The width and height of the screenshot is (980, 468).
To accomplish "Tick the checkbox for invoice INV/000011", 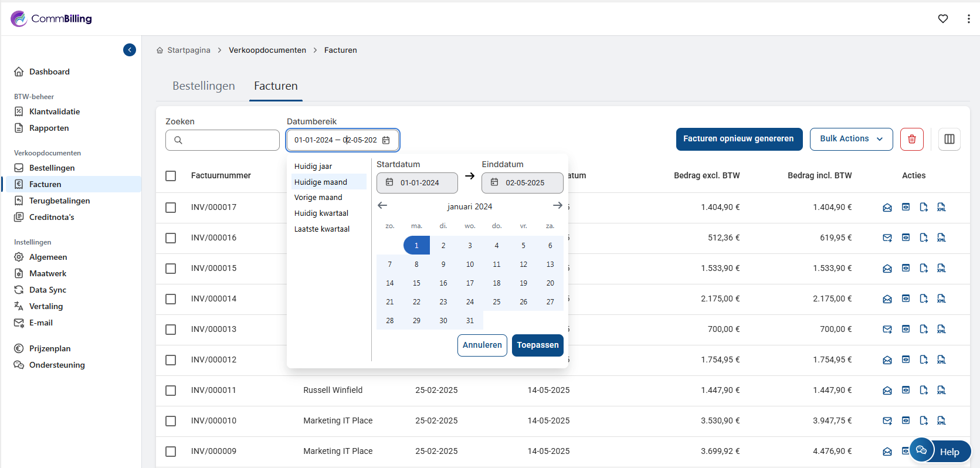I will [x=171, y=391].
